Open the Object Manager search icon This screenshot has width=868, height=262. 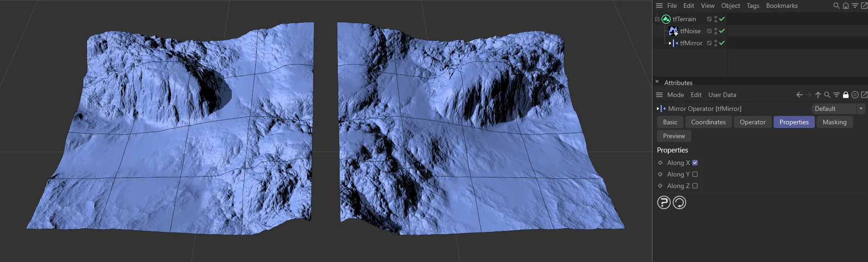tap(836, 6)
